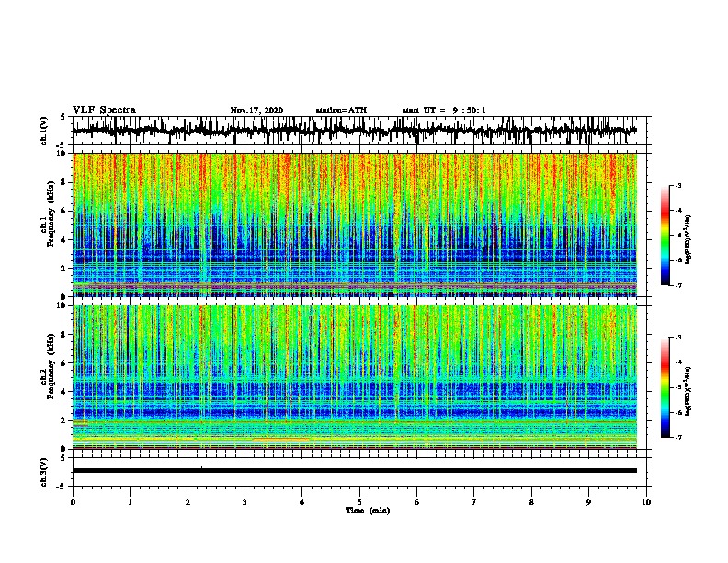728x563 pixels.
Task: Click the "-7" label on ch.1 colorbar
Action: (678, 285)
